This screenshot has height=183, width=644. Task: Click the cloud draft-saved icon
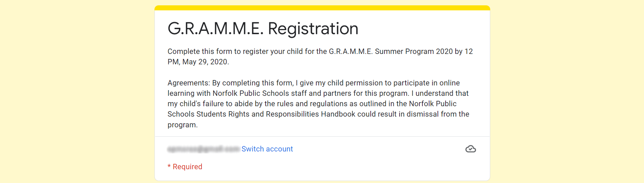[x=470, y=149]
